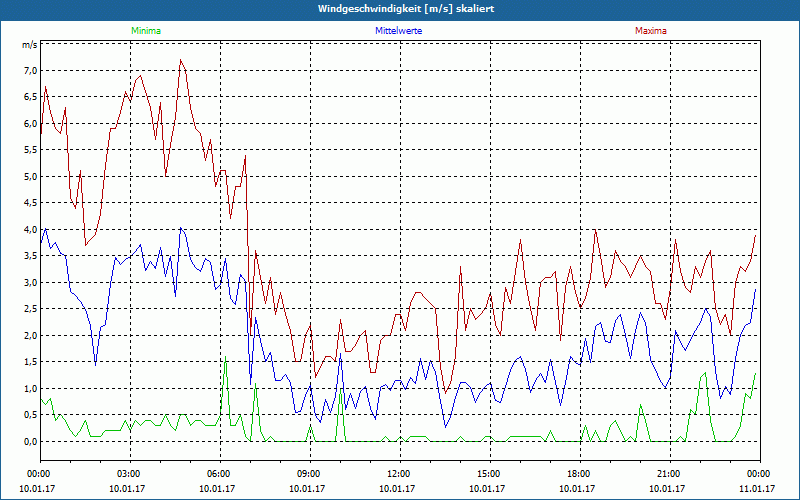Screen dimensions: 800x500
Task: Click the '10.01.17' date under 15:00
Action: click(487, 488)
